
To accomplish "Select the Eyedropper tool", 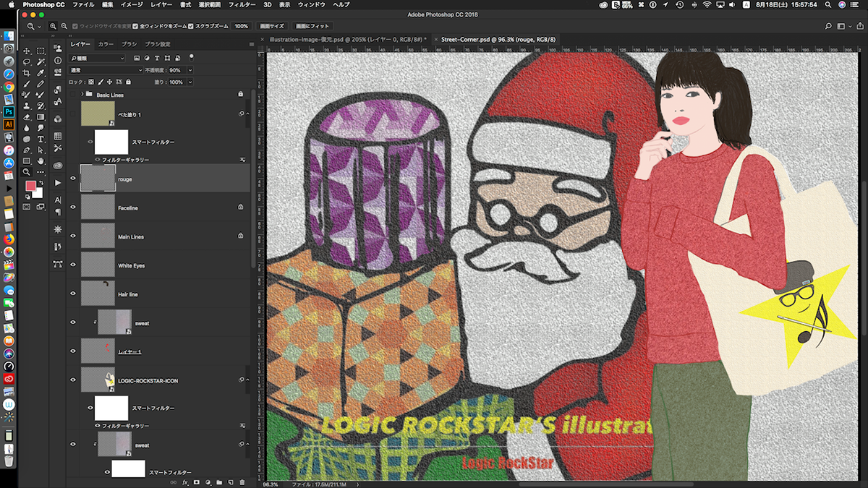I will 41,72.
